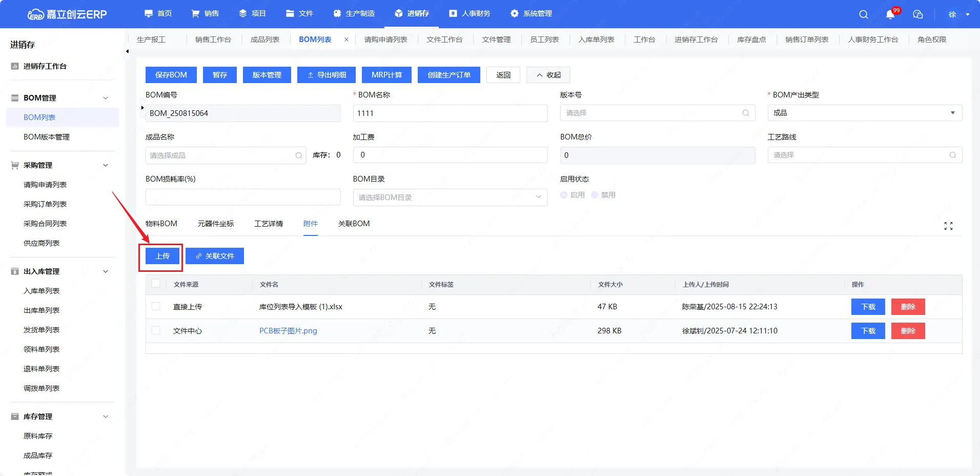This screenshot has width=980, height=476.
Task: Select the 禁用 radio option
Action: [595, 195]
